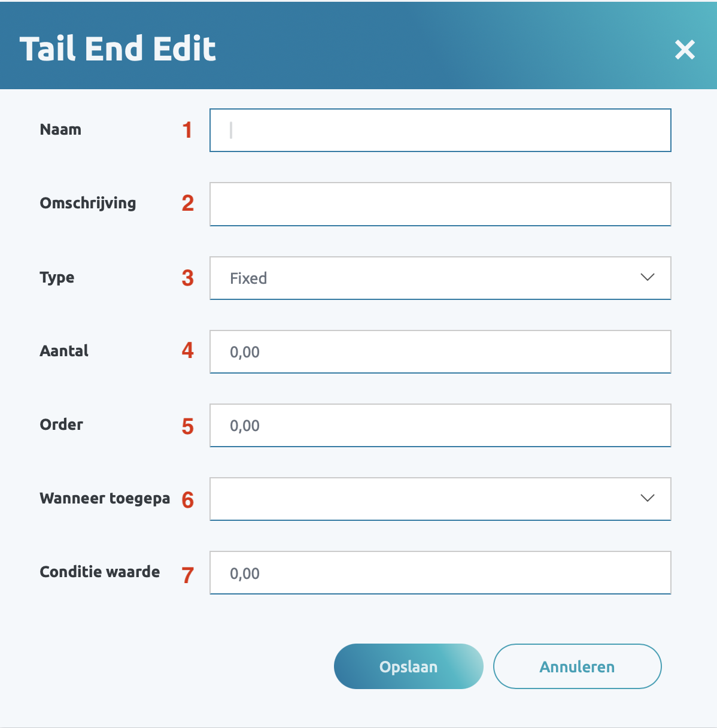Image resolution: width=717 pixels, height=728 pixels.
Task: Click the Type field label
Action: pos(57,278)
